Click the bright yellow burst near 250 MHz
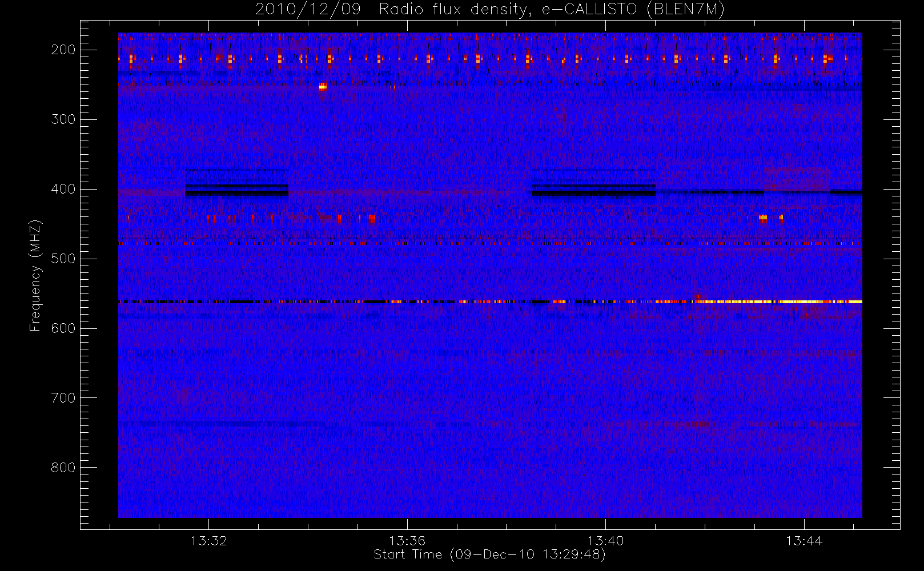The height and width of the screenshot is (571, 924). 323,87
